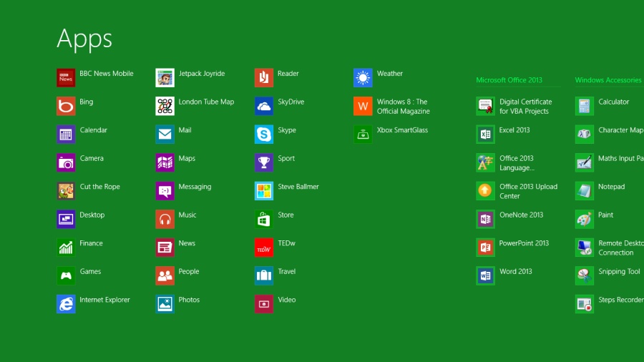Click the Desktop tile icon

pos(66,219)
